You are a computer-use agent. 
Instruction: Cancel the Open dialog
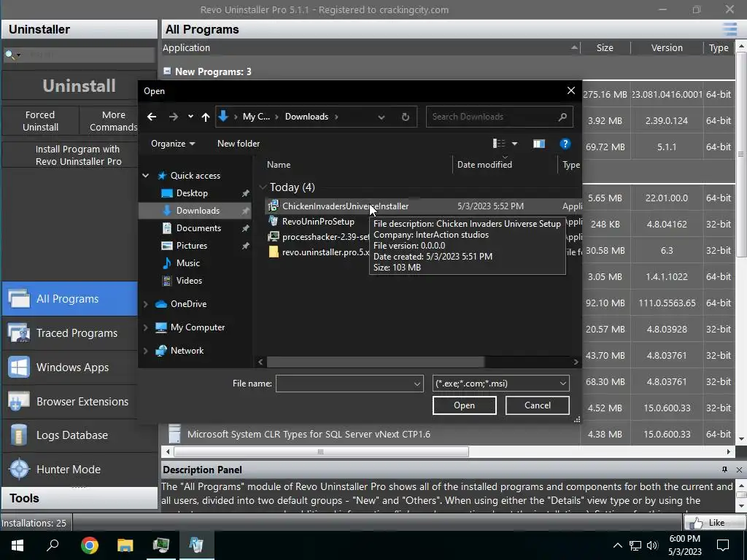point(537,405)
